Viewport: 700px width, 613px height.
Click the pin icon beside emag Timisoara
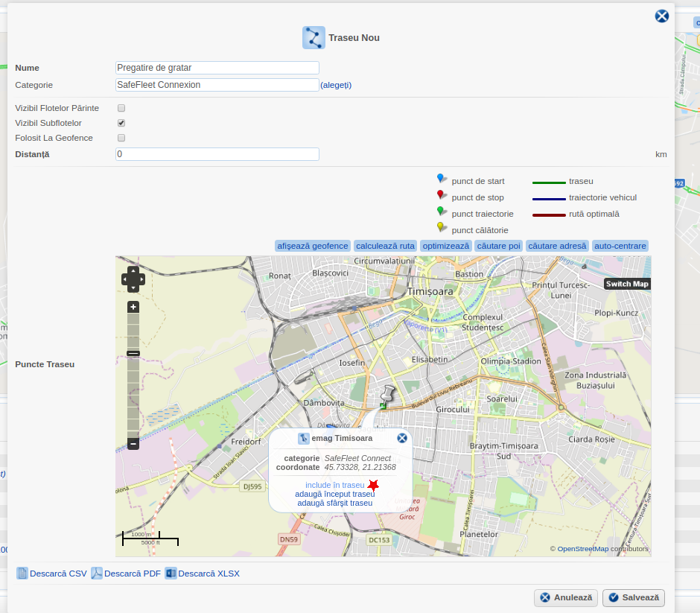pos(302,438)
